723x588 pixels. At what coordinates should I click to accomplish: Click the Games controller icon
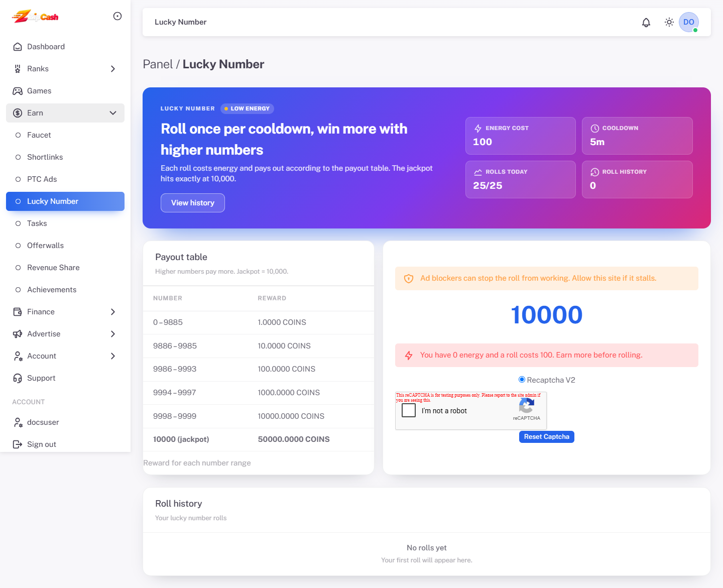[x=18, y=91]
